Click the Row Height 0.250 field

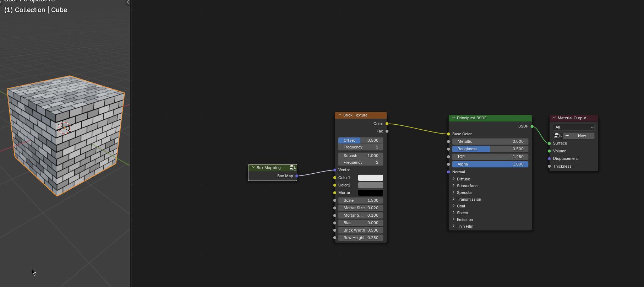360,238
